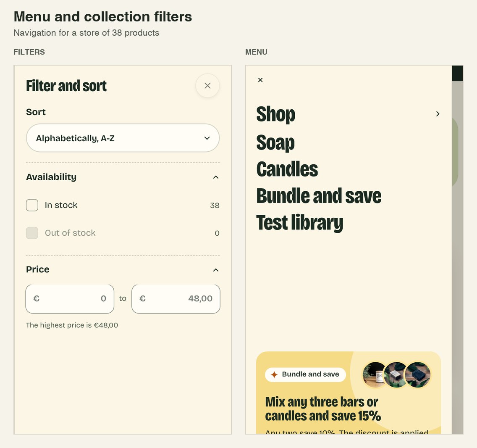Click the Navigation for a store subtitle

click(x=86, y=33)
